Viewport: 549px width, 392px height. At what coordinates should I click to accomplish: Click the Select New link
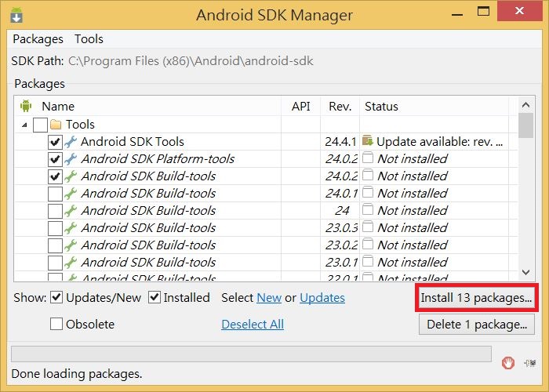[269, 298]
